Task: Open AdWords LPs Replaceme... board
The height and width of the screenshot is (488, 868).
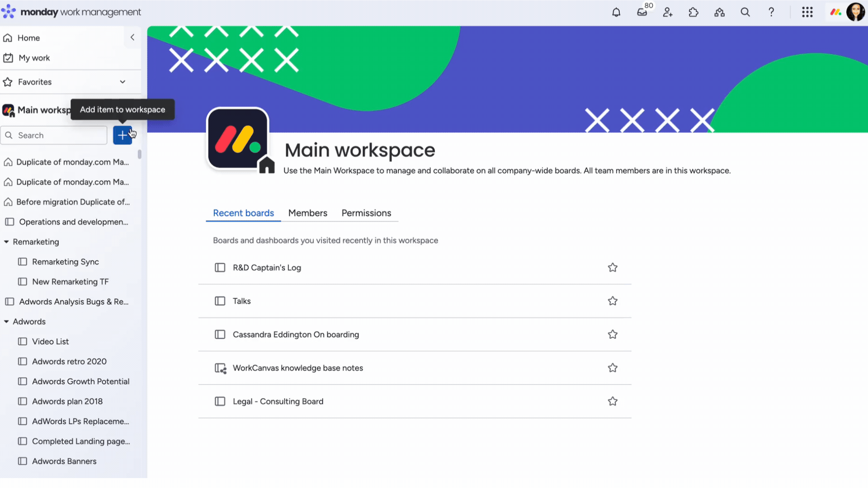Action: pos(74,421)
